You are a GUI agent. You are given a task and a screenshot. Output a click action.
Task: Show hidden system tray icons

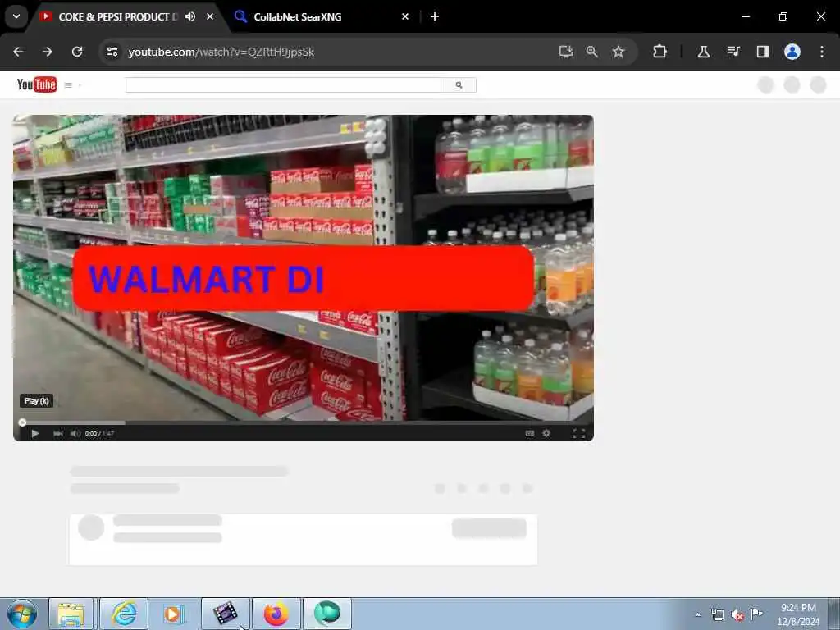(697, 614)
